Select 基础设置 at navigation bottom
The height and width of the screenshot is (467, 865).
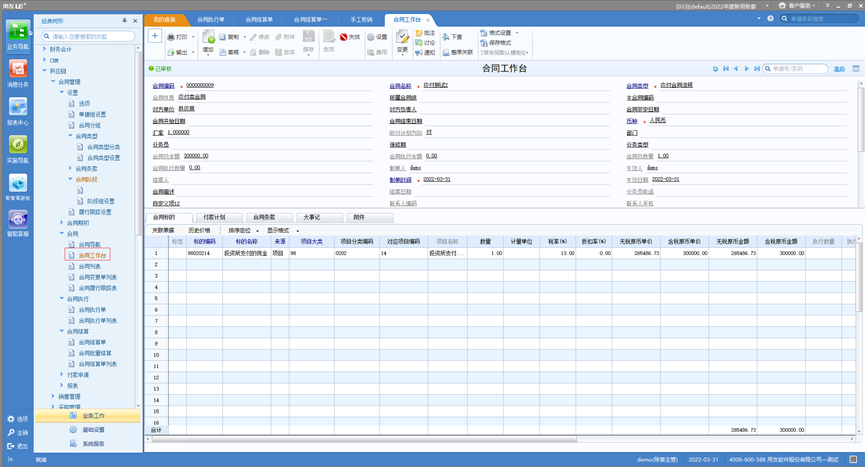[88, 430]
